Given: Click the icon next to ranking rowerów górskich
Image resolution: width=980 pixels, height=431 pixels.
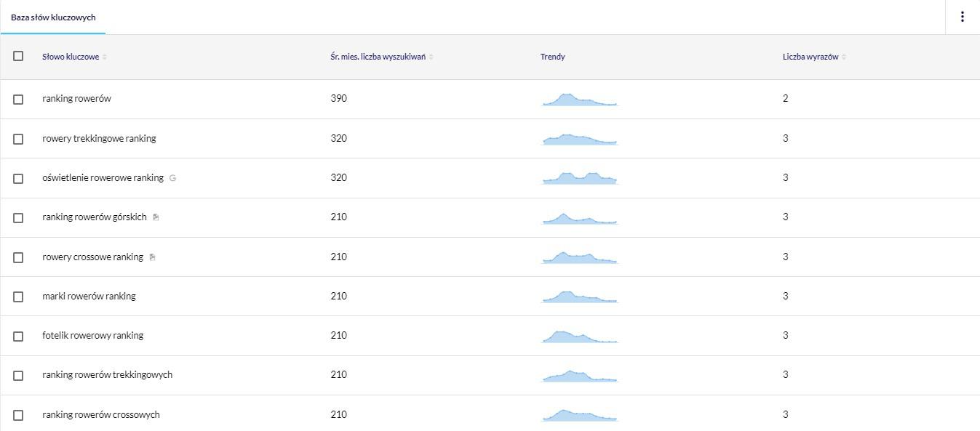Looking at the screenshot, I should click(156, 217).
